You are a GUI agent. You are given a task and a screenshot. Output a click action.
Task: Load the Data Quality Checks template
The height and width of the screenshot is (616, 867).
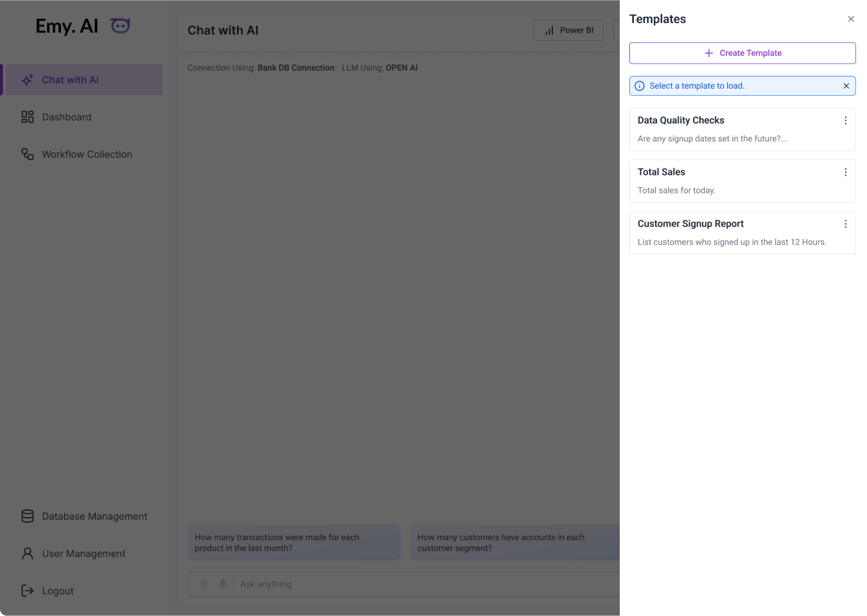point(732,130)
